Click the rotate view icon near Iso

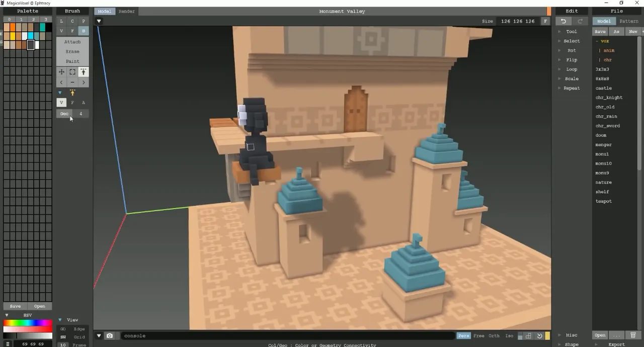coord(539,336)
